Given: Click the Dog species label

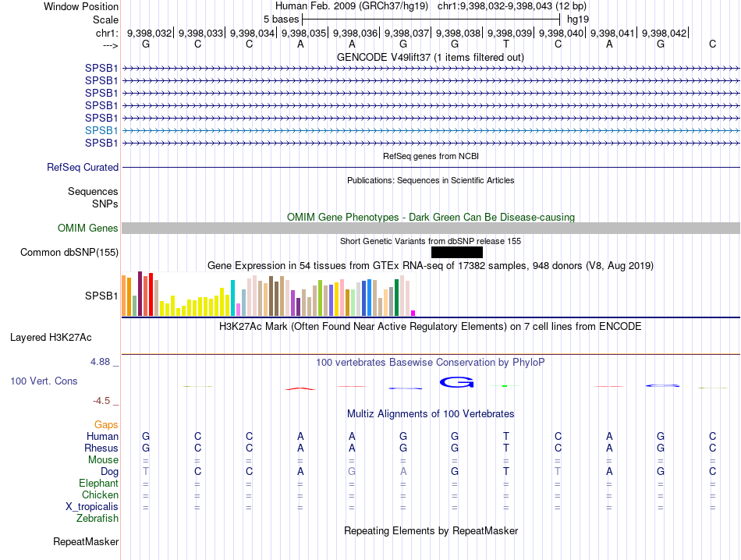Looking at the screenshot, I should (x=110, y=472).
